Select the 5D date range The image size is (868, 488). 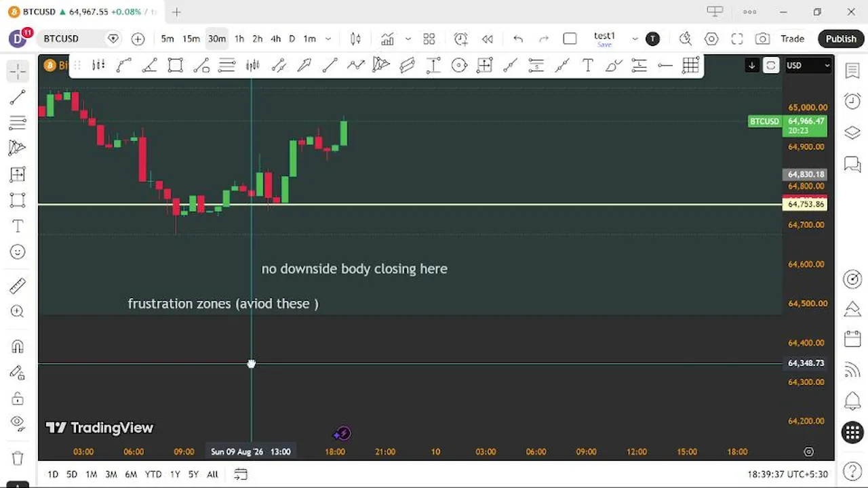[x=72, y=474]
